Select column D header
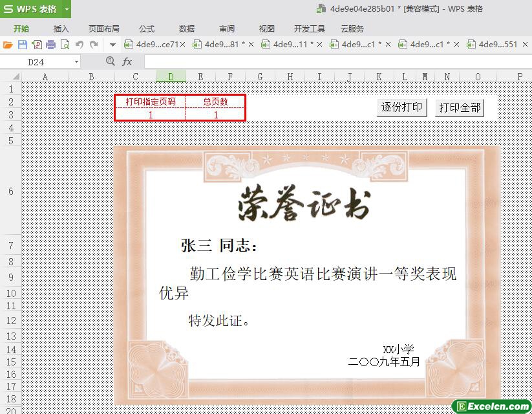 pyautogui.click(x=171, y=77)
